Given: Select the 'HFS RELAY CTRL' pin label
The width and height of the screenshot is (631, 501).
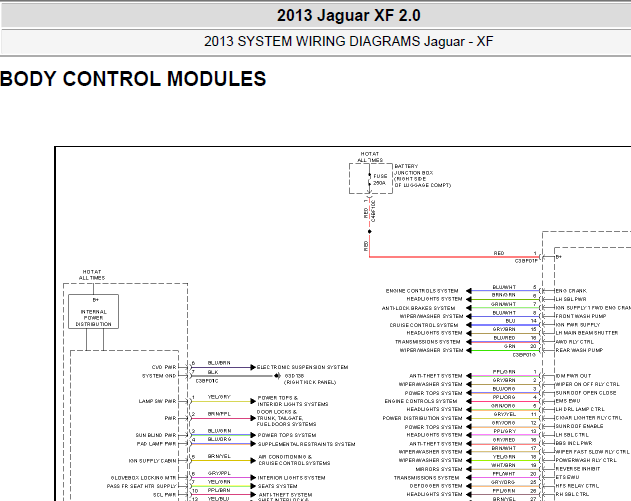Looking at the screenshot, I should tap(577, 486).
